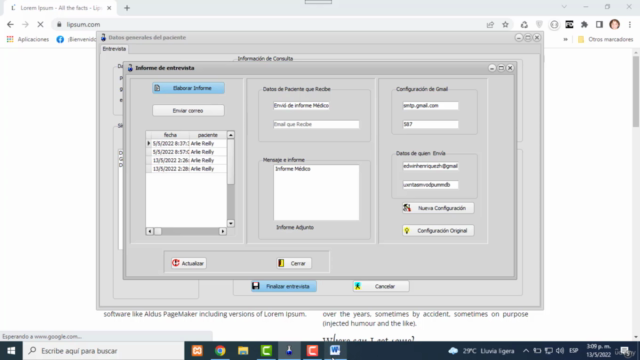Click the table's scroll right arrow
640x360 pixels.
(x=222, y=231)
